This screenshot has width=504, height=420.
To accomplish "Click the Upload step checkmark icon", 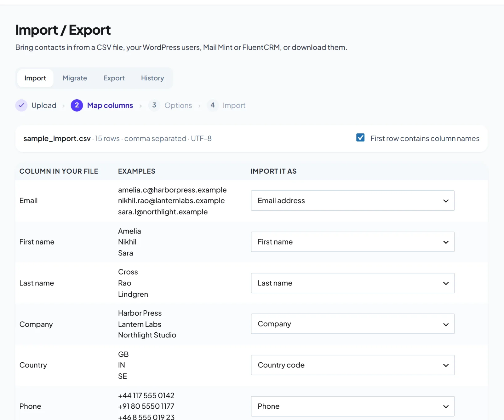I will [x=21, y=106].
